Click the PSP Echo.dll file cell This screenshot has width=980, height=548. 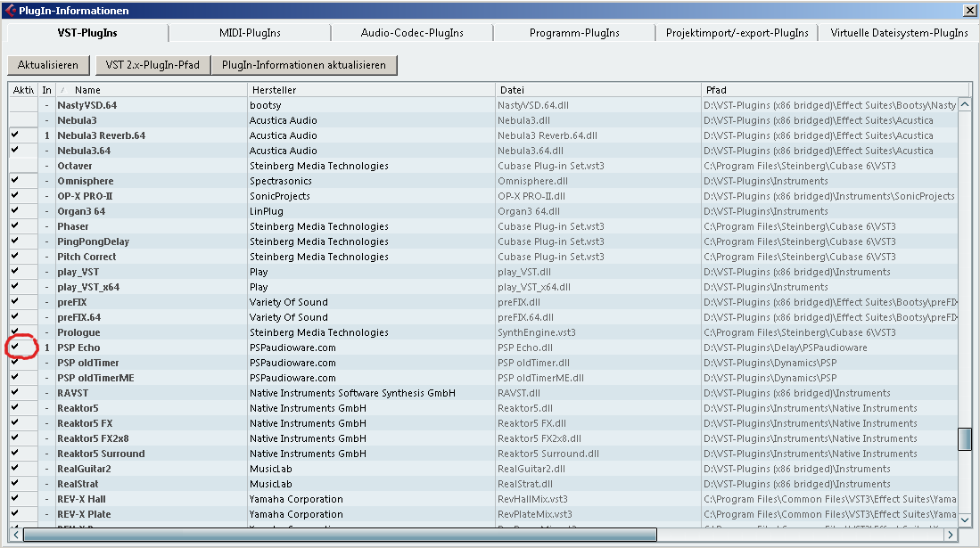click(525, 348)
